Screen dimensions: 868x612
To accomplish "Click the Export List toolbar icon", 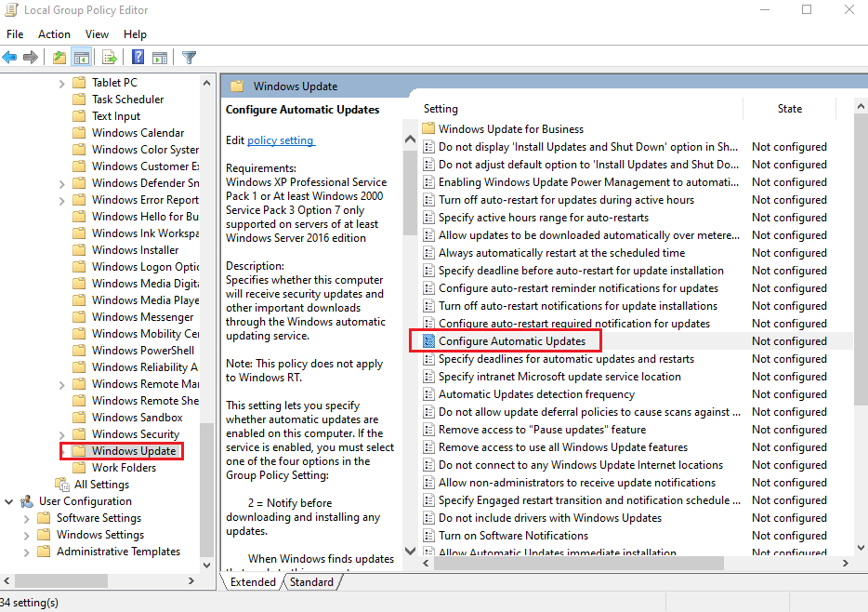I will [x=110, y=58].
